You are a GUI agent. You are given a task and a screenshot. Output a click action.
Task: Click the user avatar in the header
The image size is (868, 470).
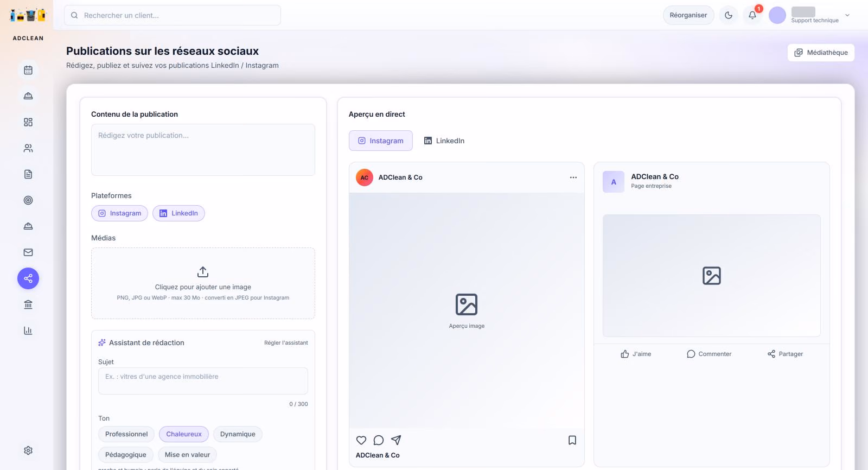[x=777, y=15]
